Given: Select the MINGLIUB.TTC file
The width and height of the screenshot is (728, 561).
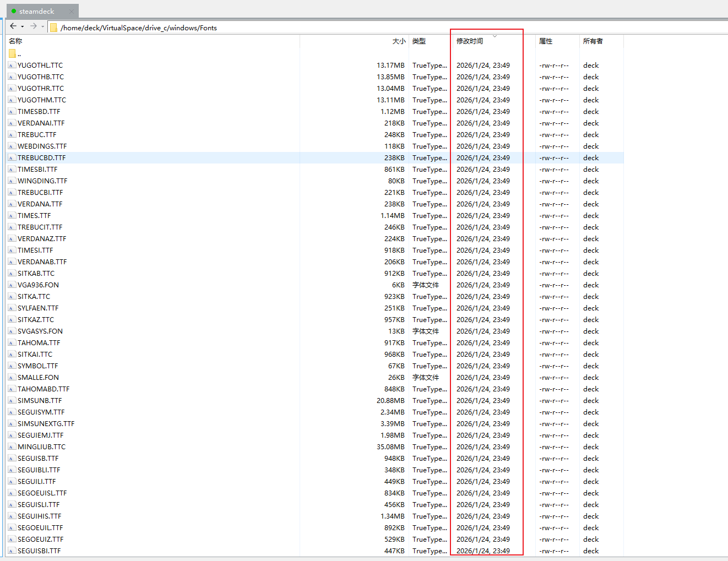Looking at the screenshot, I should pyautogui.click(x=41, y=446).
